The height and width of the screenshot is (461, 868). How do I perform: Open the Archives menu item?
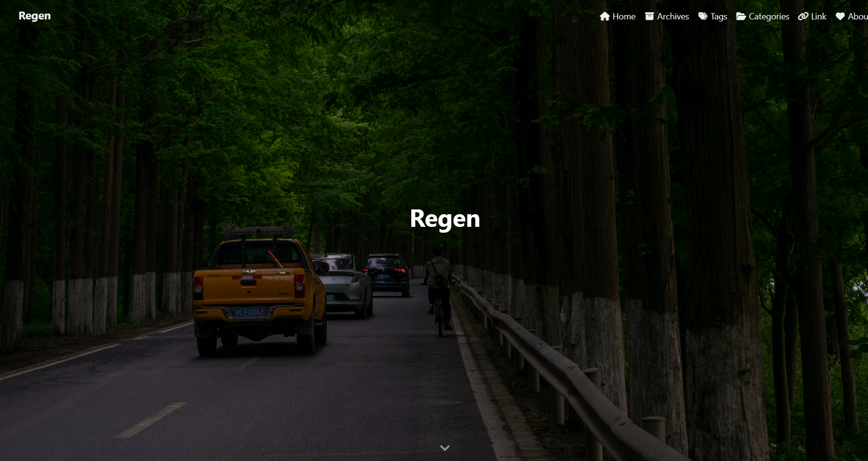pyautogui.click(x=667, y=17)
